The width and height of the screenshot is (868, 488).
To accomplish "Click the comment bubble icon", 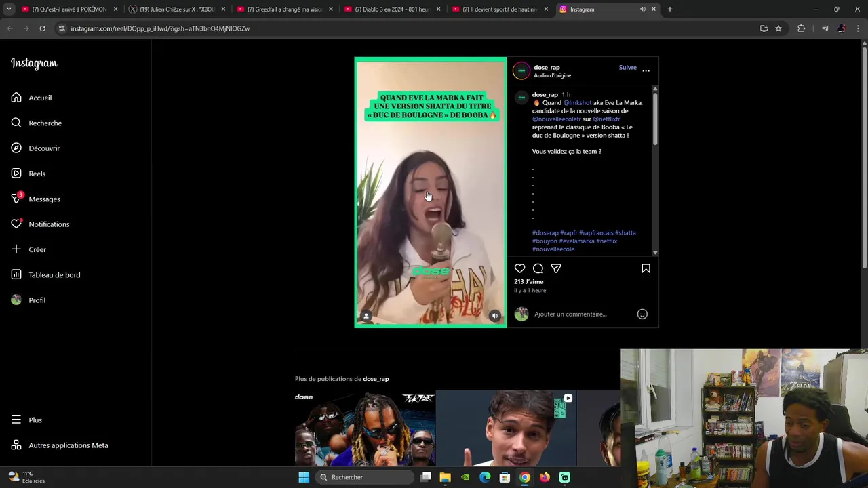I will [538, 268].
